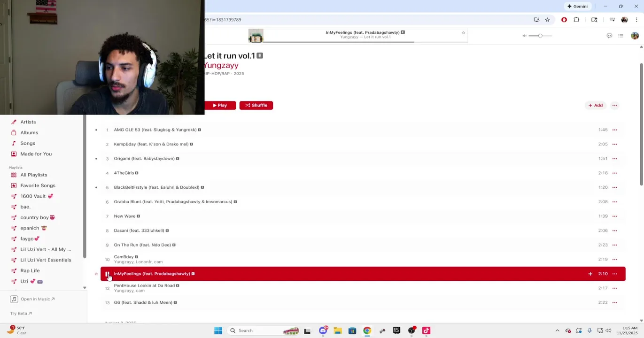Open Discord from taskbar
The image size is (644, 338).
[323, 330]
